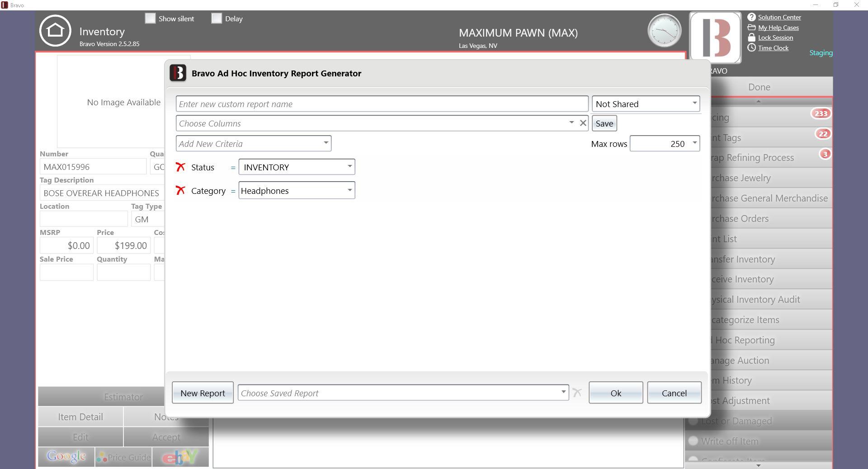868x469 pixels.
Task: Open the Status INVENTORY dropdown
Action: pos(297,167)
